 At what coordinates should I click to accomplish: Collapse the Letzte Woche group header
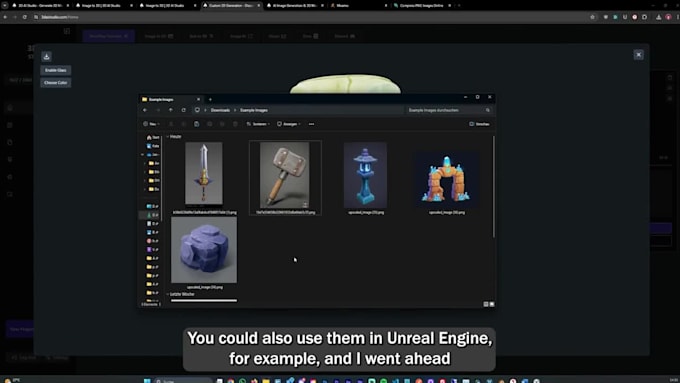pyautogui.click(x=181, y=294)
